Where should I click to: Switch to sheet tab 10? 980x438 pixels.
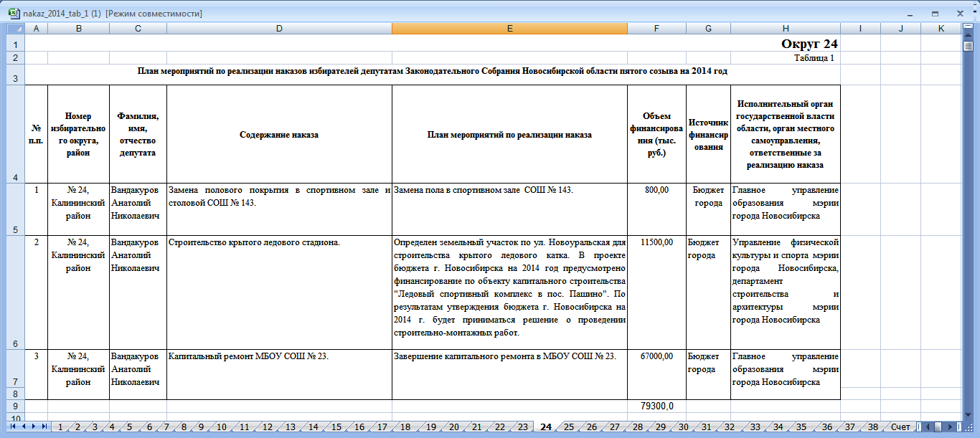tap(221, 427)
